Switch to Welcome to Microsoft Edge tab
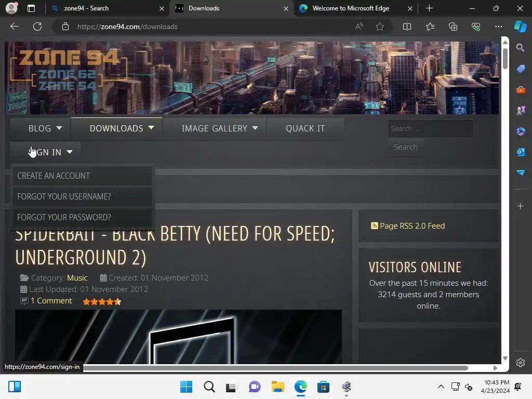This screenshot has height=399, width=532. tap(351, 8)
